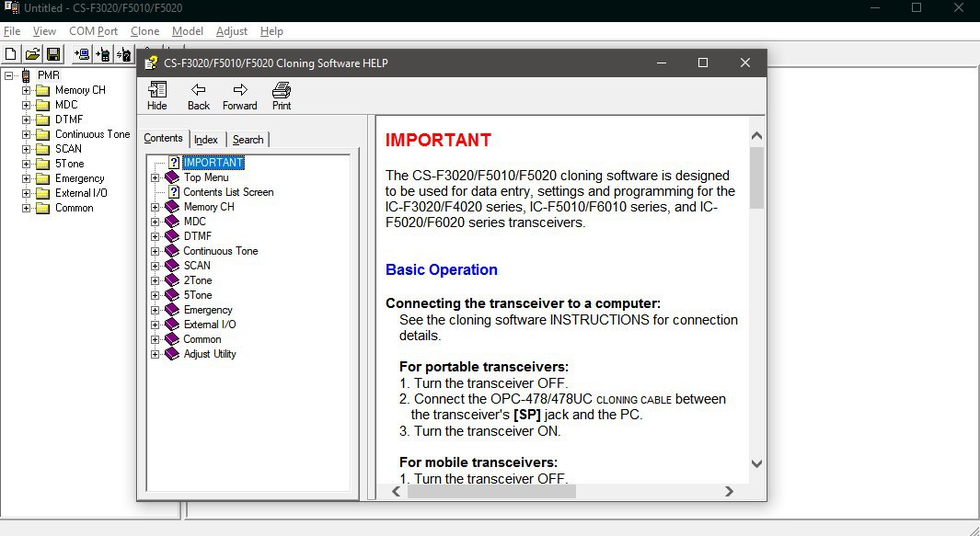Screen dimensions: 980x536
Task: Click Common folder icon in main tree
Action: point(42,208)
